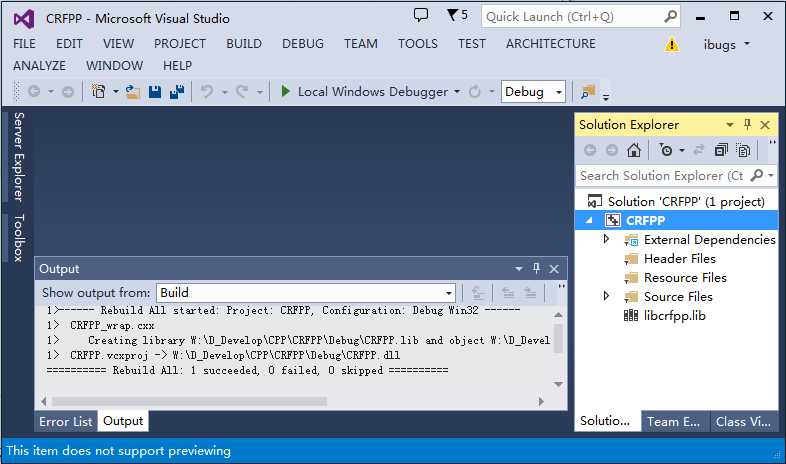Click Search Solution Explorer field
786x464 pixels.
click(x=662, y=176)
